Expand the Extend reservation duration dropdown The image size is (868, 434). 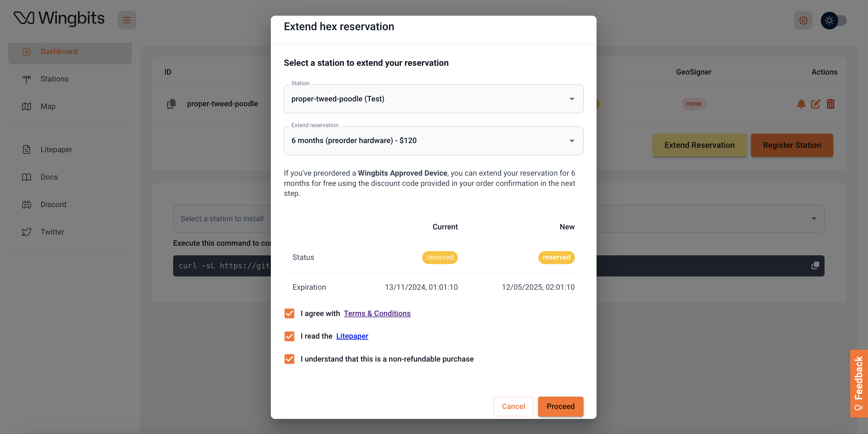[x=433, y=141]
